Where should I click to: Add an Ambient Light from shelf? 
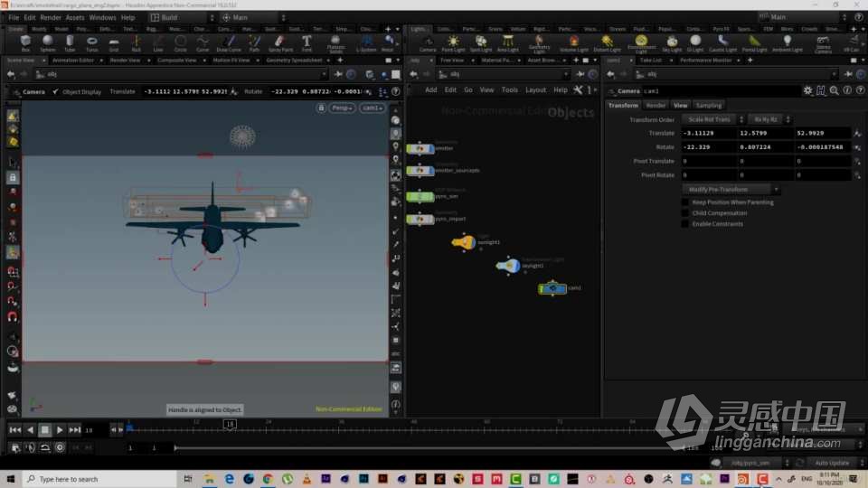click(x=788, y=43)
